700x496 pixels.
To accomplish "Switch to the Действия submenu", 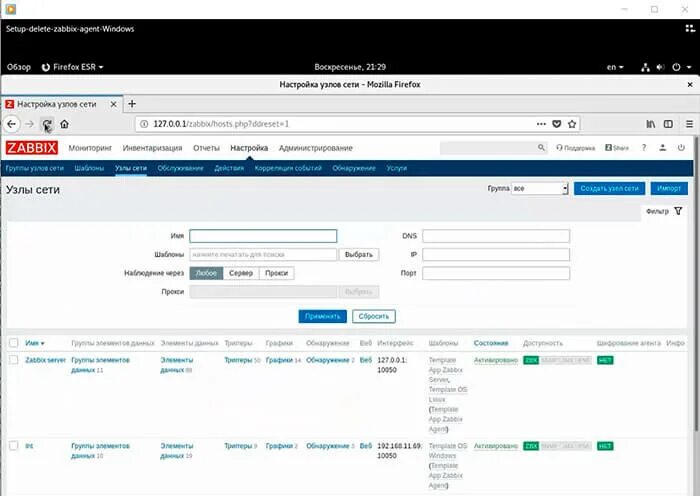I will click(x=229, y=168).
